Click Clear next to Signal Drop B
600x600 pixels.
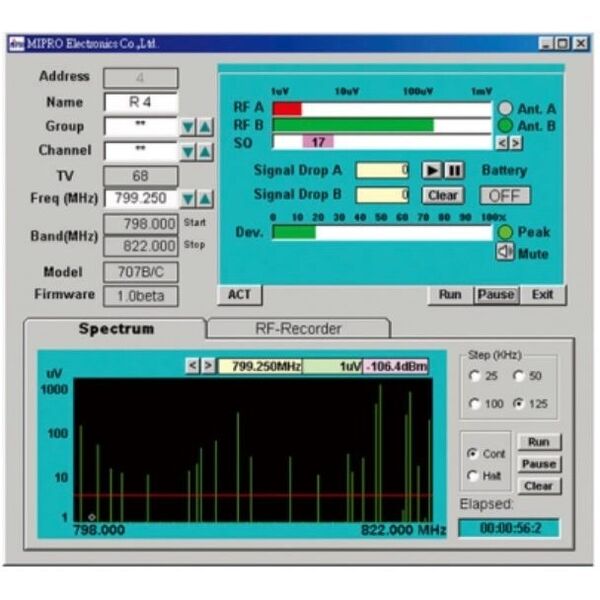click(x=442, y=196)
